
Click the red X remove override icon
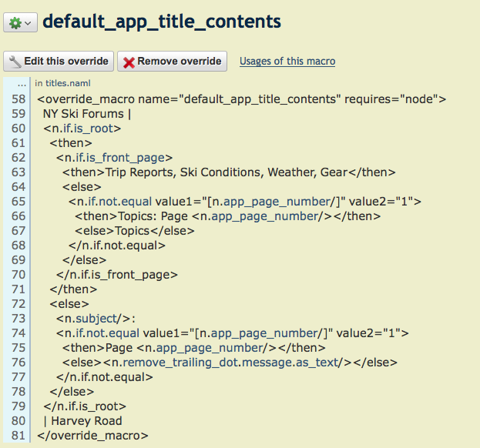coord(128,62)
